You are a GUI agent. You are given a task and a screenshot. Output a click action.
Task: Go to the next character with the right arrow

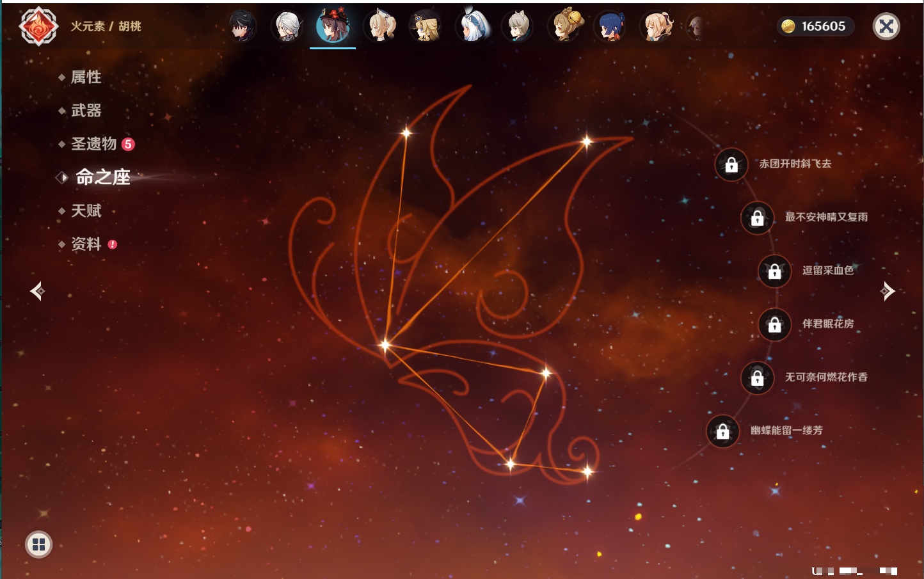pos(888,291)
